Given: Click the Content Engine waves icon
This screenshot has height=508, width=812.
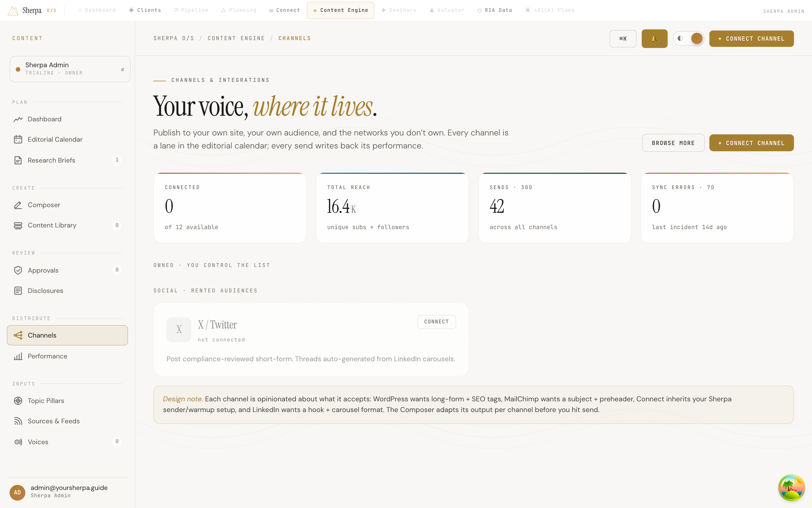Looking at the screenshot, I should 315,10.
